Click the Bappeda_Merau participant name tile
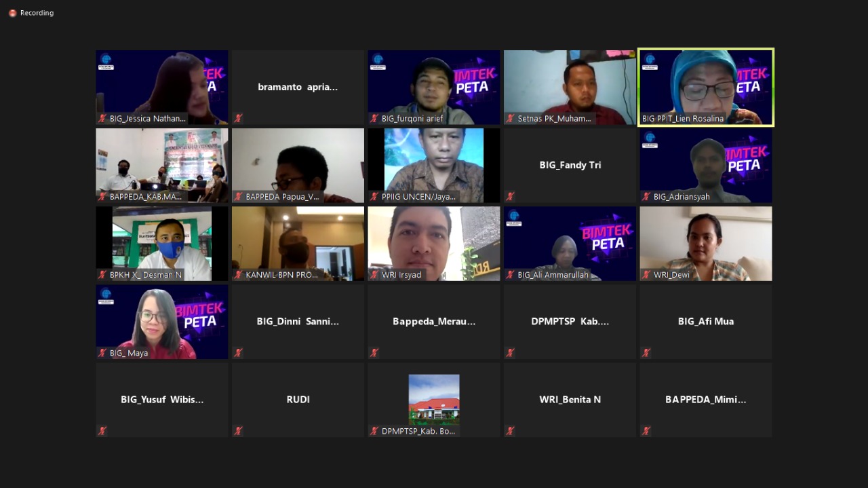 434,322
